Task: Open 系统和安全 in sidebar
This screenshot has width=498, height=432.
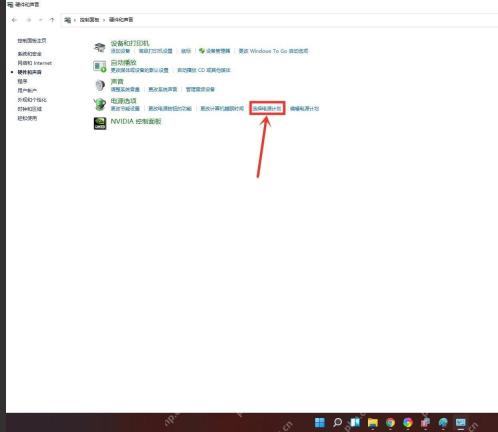Action: pos(30,54)
